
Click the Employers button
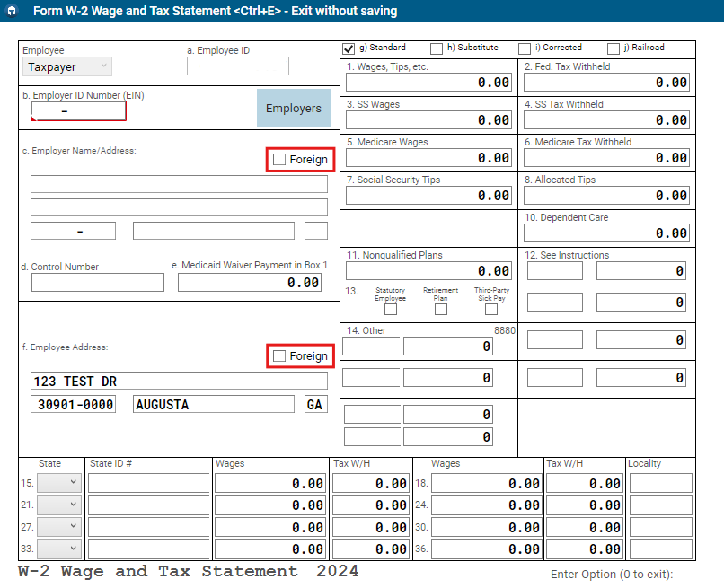pyautogui.click(x=294, y=108)
